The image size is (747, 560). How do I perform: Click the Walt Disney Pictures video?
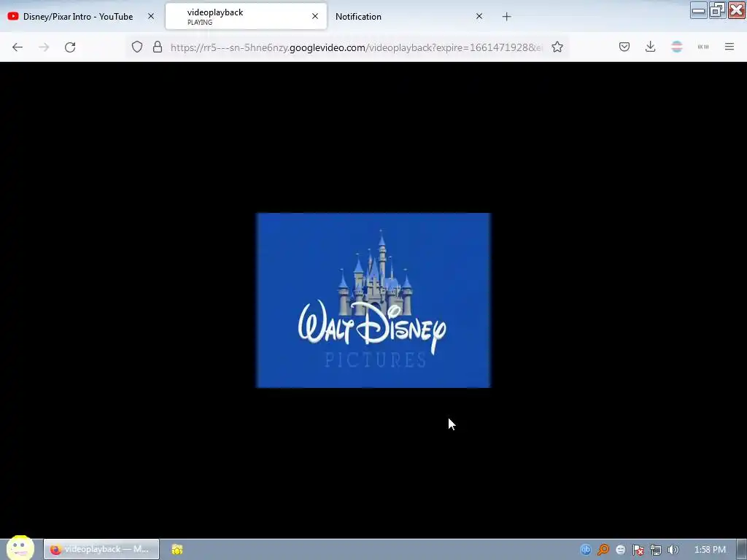[373, 300]
